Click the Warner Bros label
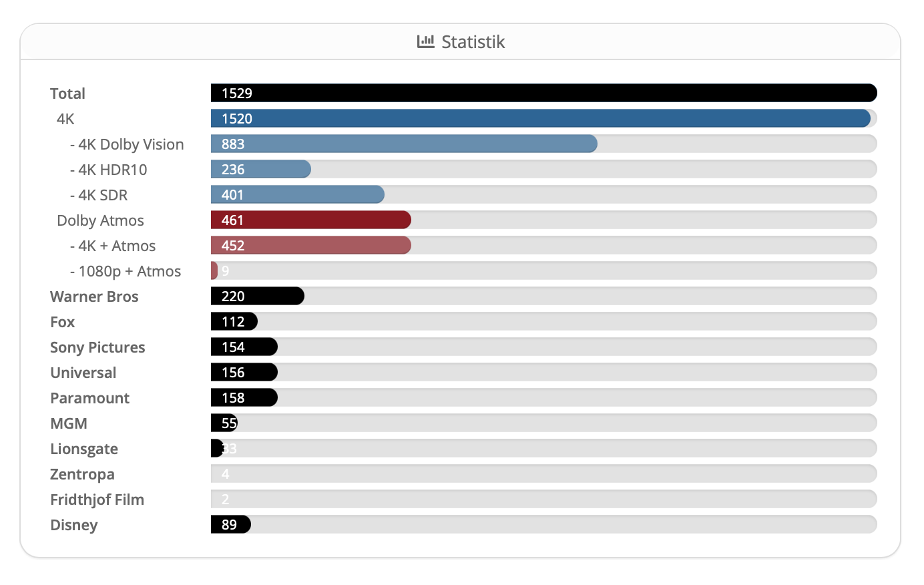 click(x=94, y=297)
